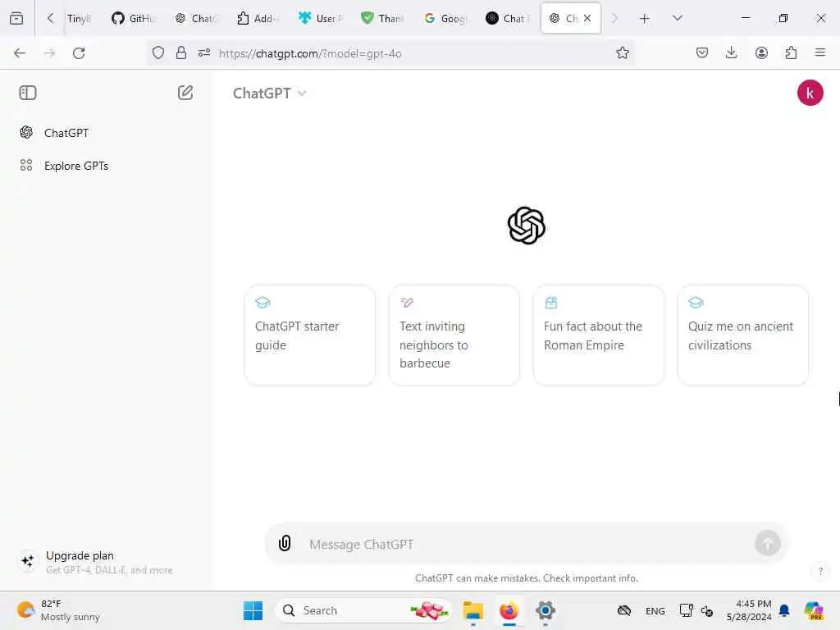Open Settings gear from the taskbar
The image size is (840, 630).
pyautogui.click(x=546, y=610)
